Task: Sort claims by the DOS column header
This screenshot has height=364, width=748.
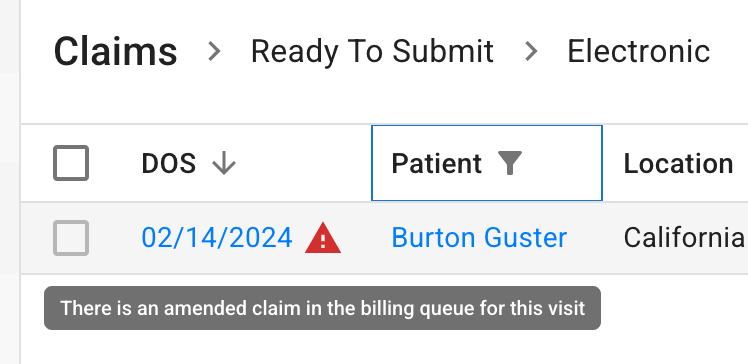Action: [x=169, y=164]
